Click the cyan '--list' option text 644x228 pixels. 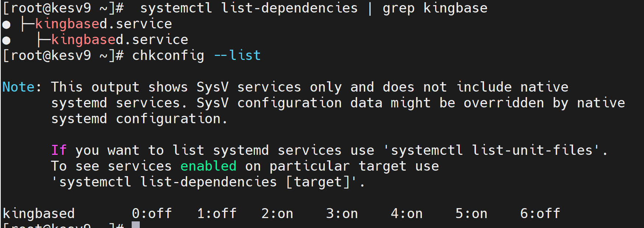tap(237, 56)
